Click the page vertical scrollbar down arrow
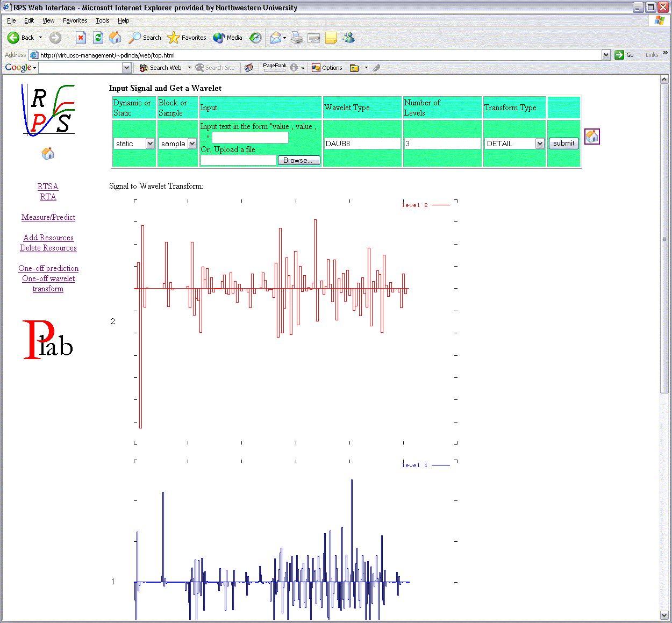The width and height of the screenshot is (672, 623). pos(664,615)
